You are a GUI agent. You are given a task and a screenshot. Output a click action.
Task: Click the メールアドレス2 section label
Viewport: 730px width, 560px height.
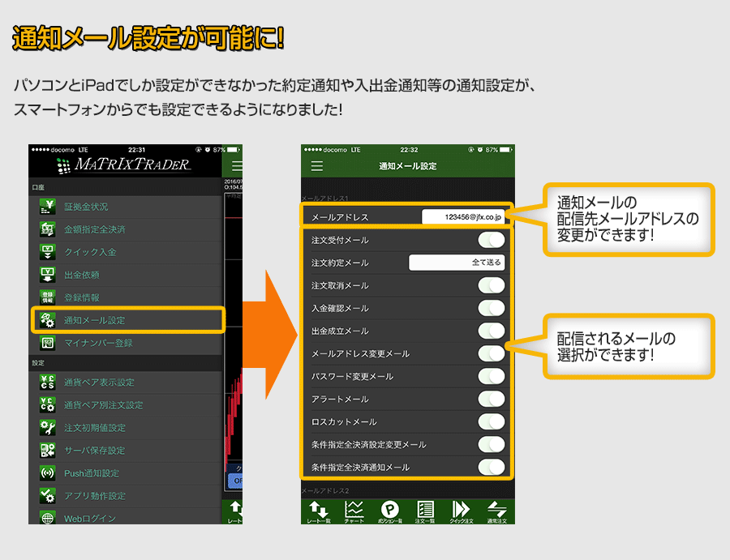[325, 490]
